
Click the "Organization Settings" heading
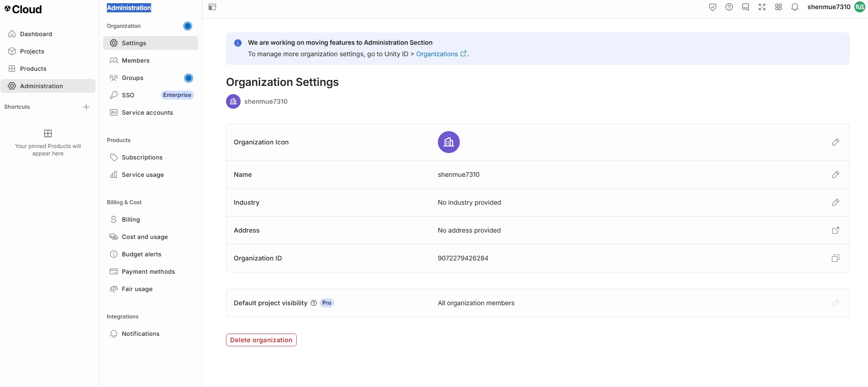(282, 82)
